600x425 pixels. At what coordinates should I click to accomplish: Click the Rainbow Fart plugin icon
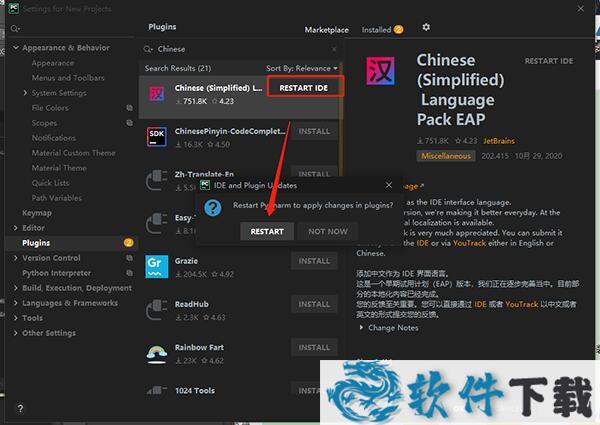157,353
